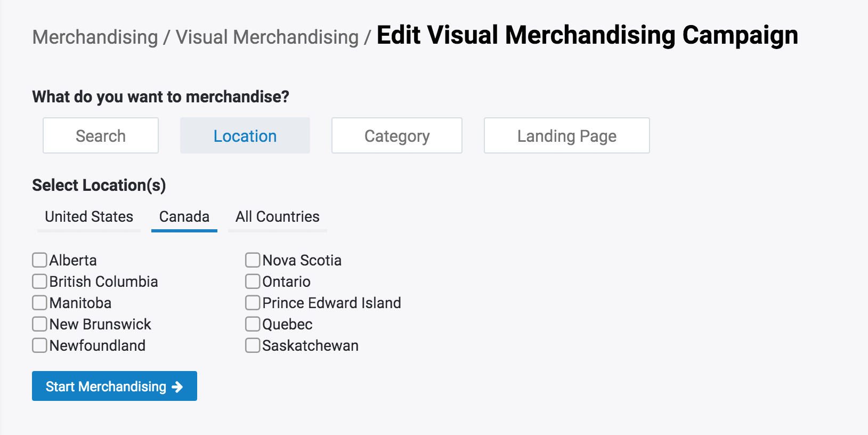This screenshot has width=868, height=435.
Task: Switch to the United States tab
Action: coord(89,217)
